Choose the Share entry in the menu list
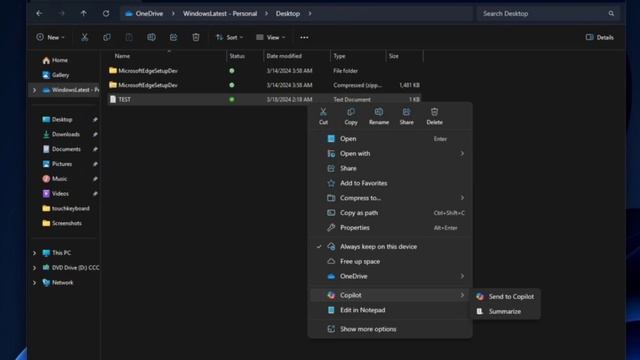Screen dimensions: 640x360 [391, 168]
